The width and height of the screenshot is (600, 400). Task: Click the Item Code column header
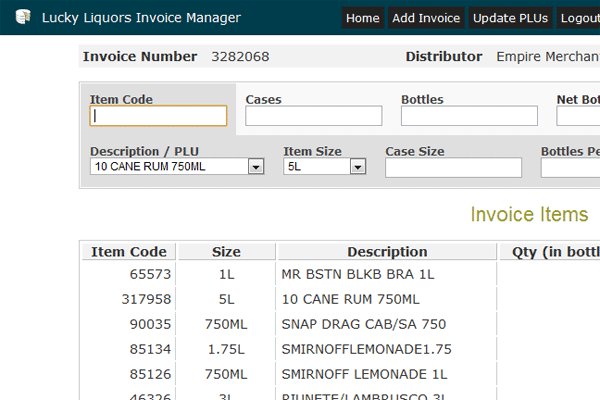point(129,252)
